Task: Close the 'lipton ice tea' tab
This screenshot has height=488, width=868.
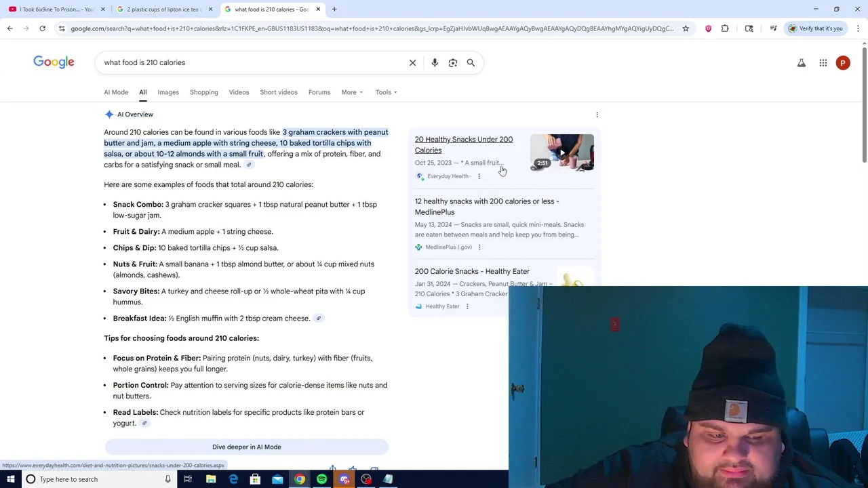Action: click(x=210, y=9)
